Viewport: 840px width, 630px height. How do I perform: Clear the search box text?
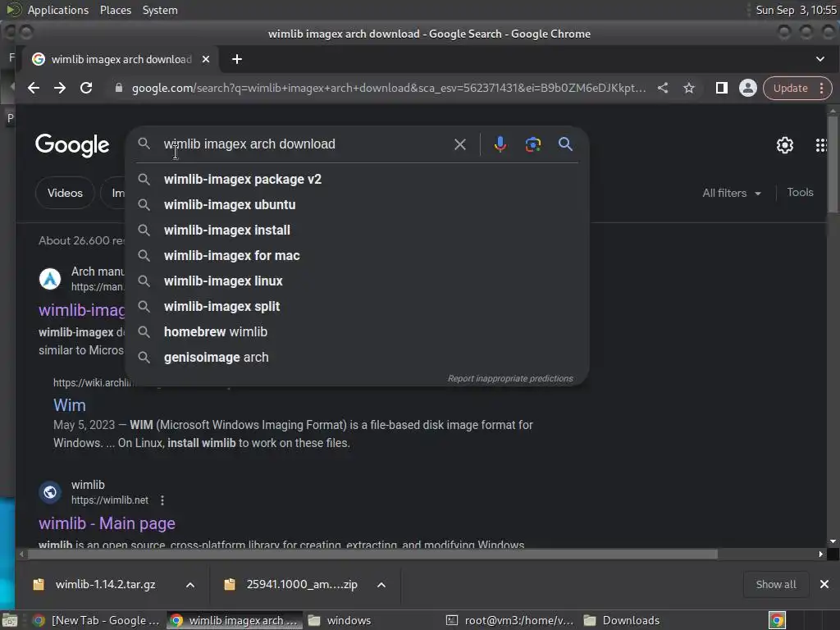459,144
